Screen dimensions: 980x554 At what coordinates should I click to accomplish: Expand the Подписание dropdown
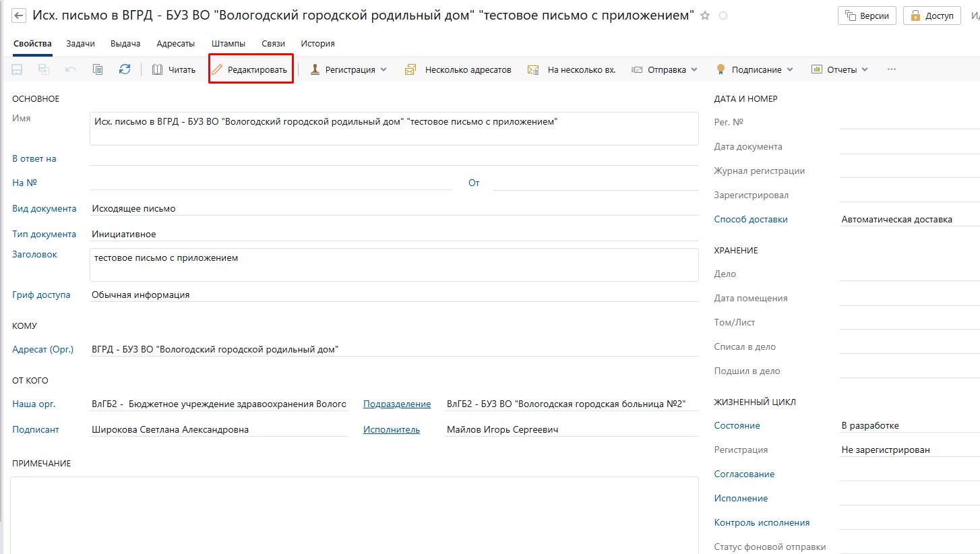[755, 69]
